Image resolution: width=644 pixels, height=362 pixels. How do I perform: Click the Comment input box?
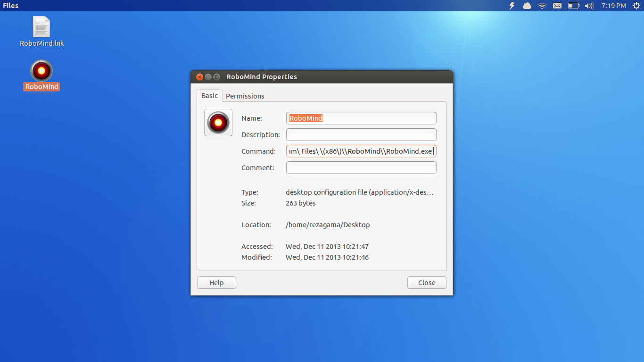click(x=361, y=167)
